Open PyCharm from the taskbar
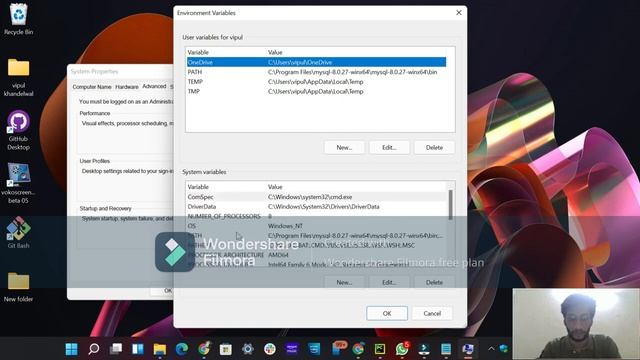Screen dimensions: 640x360 pyautogui.click(x=380, y=349)
